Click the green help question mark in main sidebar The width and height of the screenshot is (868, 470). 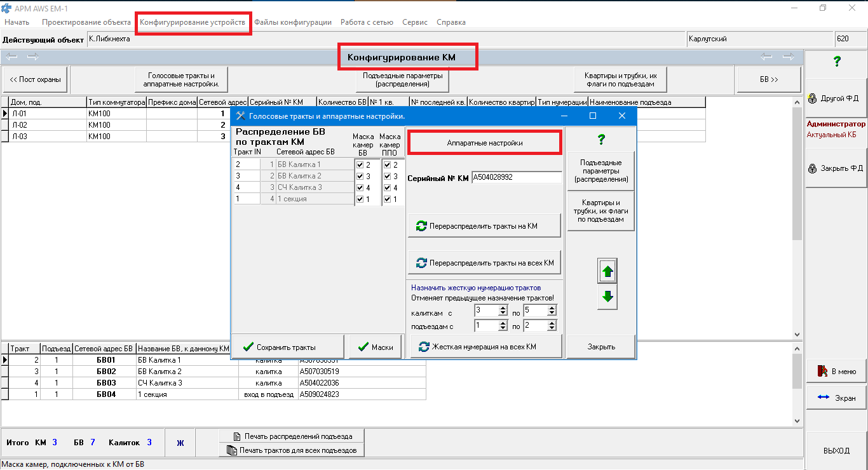[837, 61]
